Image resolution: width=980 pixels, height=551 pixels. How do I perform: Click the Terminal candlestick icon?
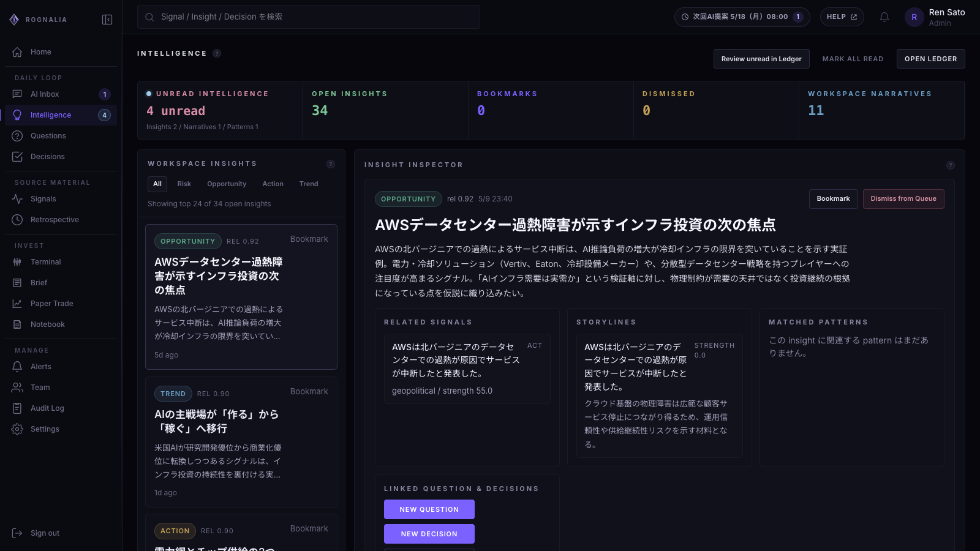[x=17, y=262]
